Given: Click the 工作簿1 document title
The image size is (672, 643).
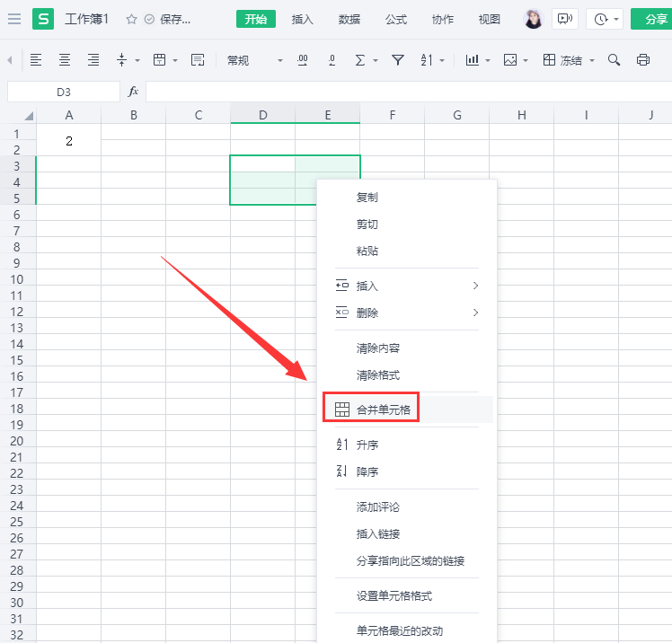Looking at the screenshot, I should (x=86, y=19).
